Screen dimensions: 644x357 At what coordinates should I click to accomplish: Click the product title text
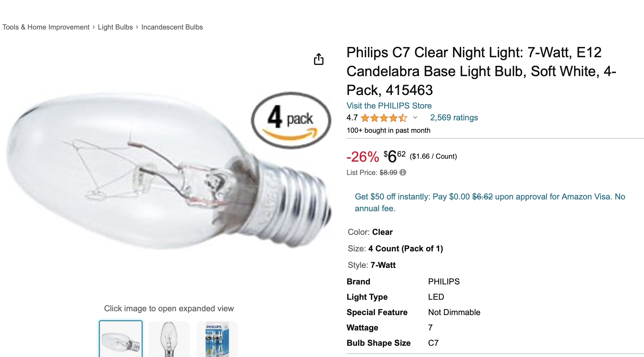click(x=481, y=71)
